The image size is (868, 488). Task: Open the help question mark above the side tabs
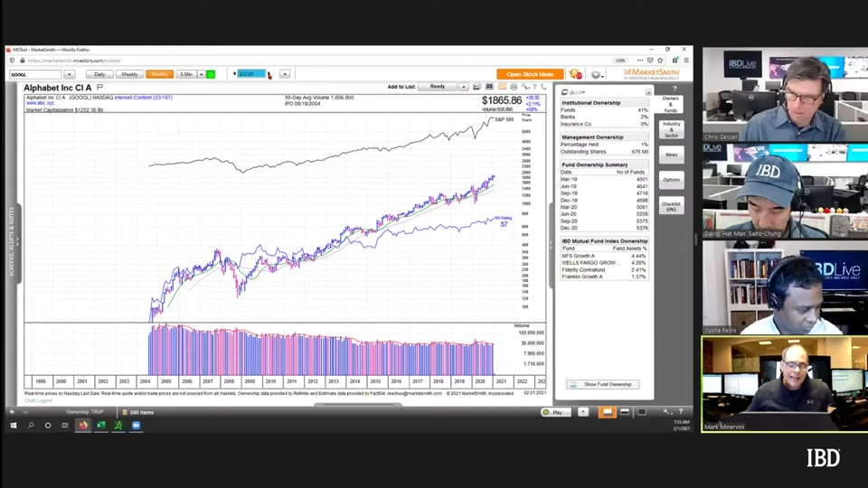click(x=675, y=89)
